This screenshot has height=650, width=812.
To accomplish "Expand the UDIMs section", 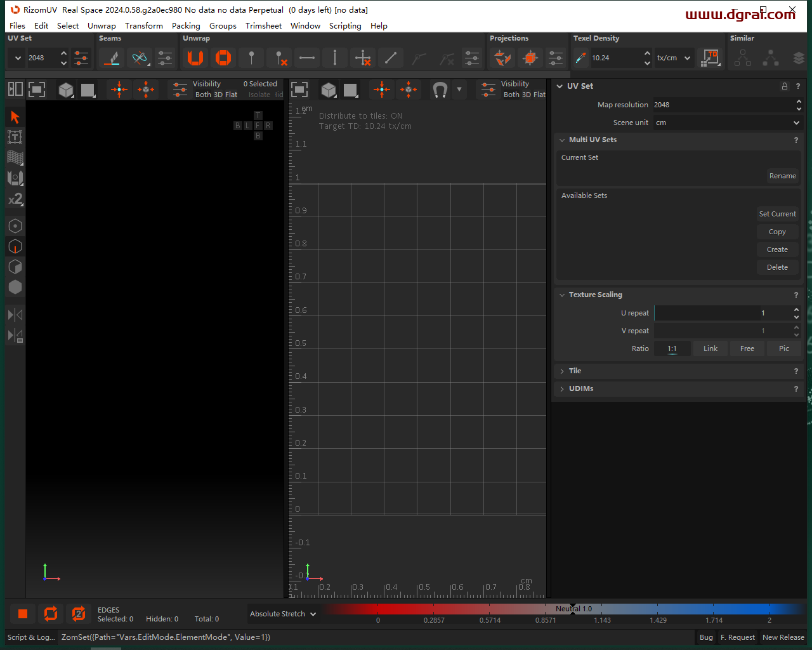I will pyautogui.click(x=562, y=389).
